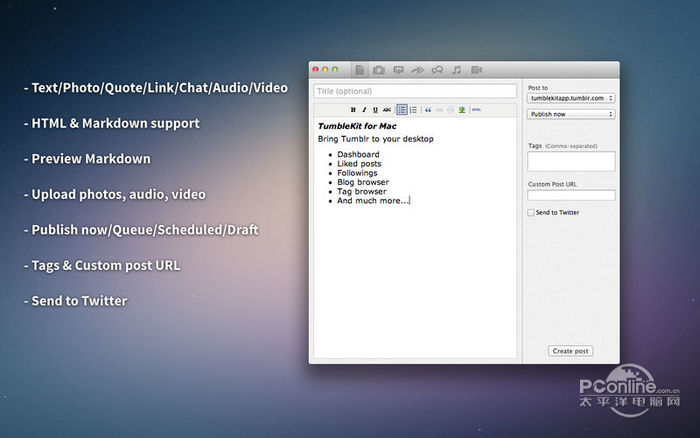Select the Video post camcorder icon
Viewport: 700px width, 438px height.
[x=476, y=70]
